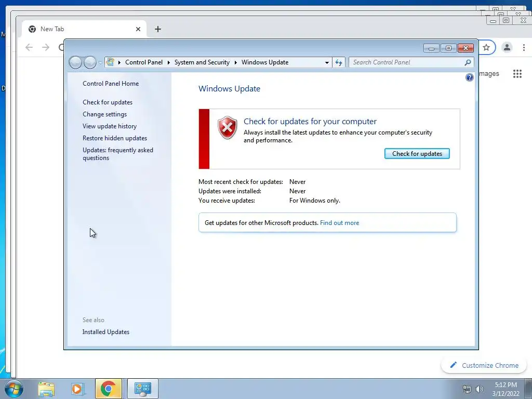Maximize the Windows Update window
Viewport: 532px width, 399px height.
point(448,48)
